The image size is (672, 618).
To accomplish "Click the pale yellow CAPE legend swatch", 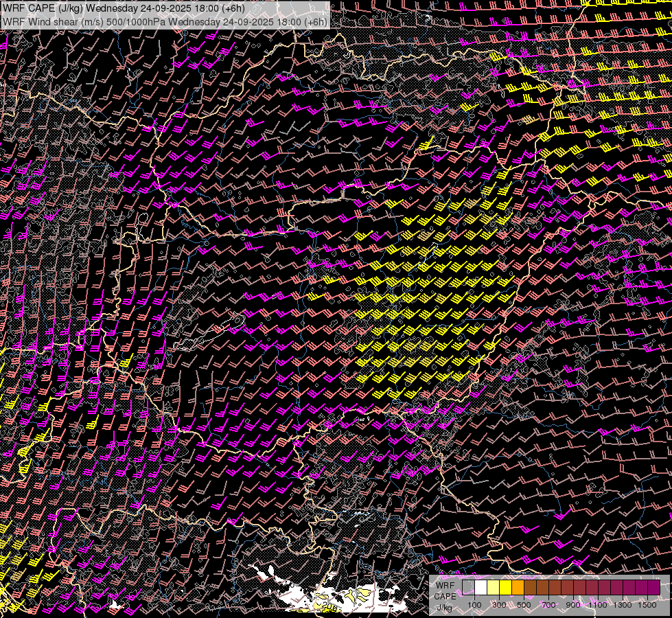I will 493,587.
